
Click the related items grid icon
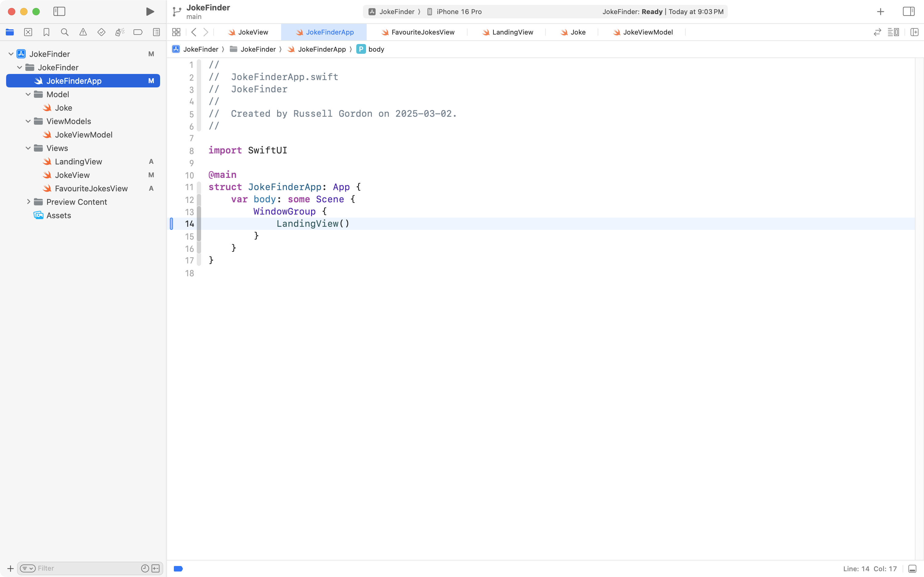[x=176, y=32]
